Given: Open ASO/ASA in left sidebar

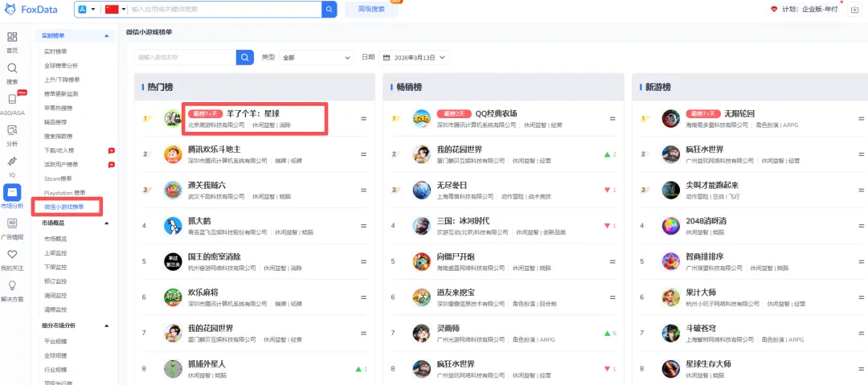Looking at the screenshot, I should coord(11,104).
